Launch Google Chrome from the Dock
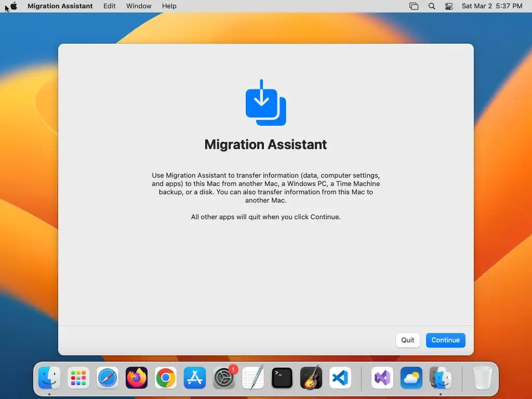 click(x=166, y=378)
